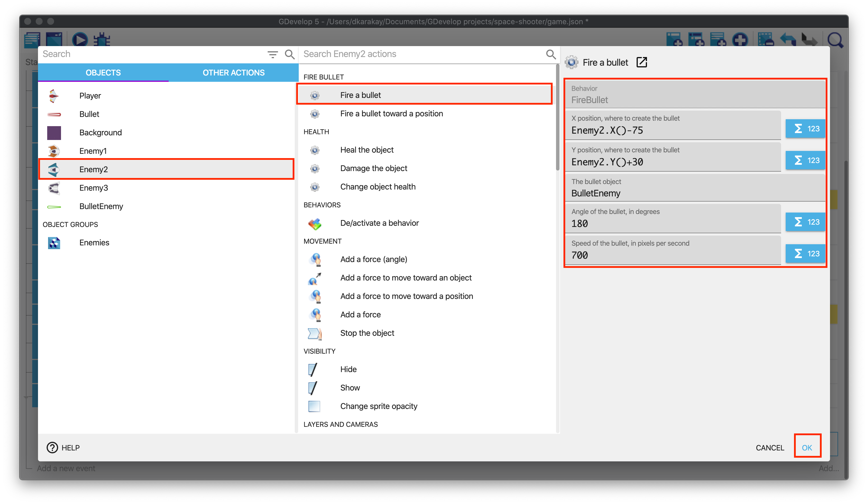Viewport: 868px width, 504px height.
Task: Open expression editor for X position
Action: (805, 128)
